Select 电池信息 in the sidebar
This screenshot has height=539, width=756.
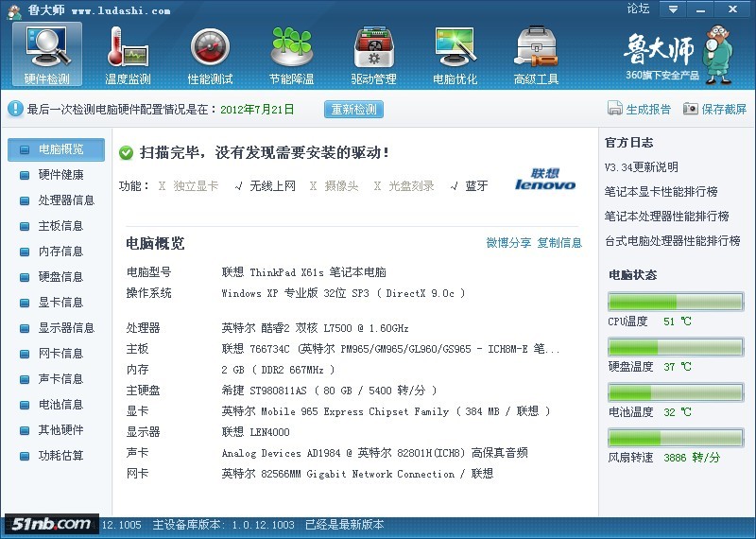(x=60, y=405)
